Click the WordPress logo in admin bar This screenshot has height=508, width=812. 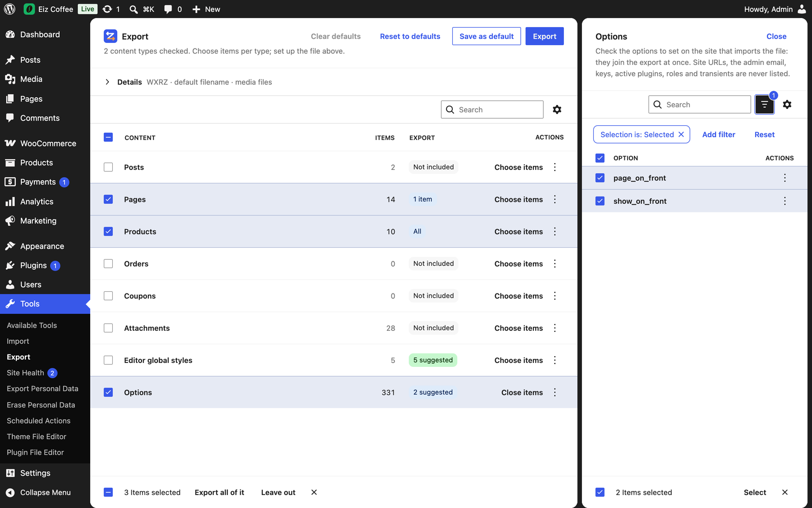pos(10,9)
